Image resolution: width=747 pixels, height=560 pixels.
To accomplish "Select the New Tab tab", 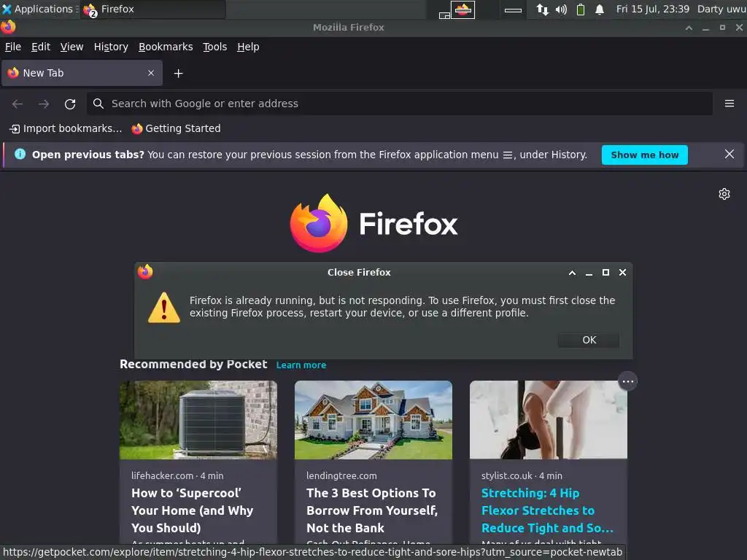I will coord(82,73).
